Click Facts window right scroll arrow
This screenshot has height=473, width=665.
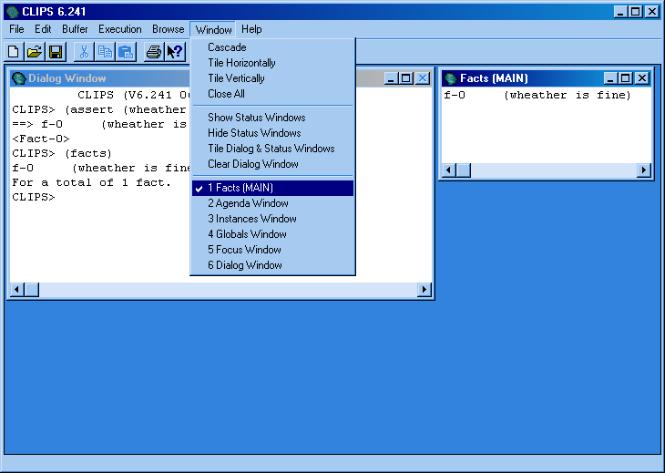[644, 171]
